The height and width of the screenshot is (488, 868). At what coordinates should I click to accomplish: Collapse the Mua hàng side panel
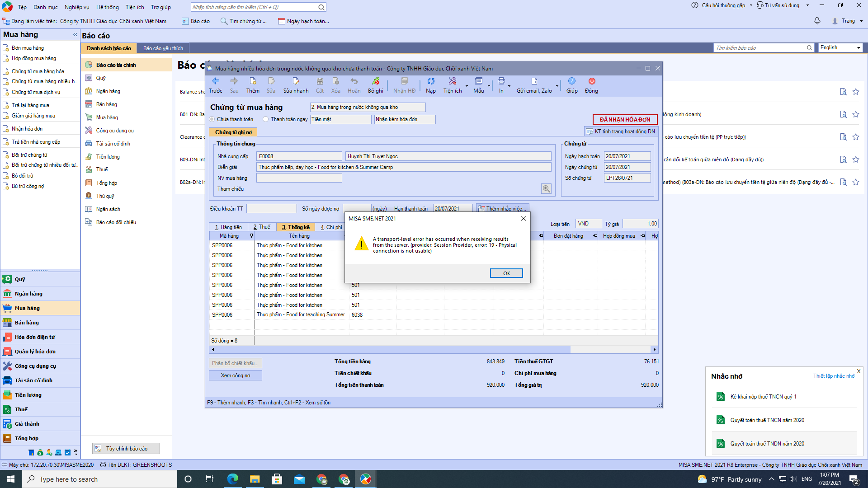coord(75,35)
